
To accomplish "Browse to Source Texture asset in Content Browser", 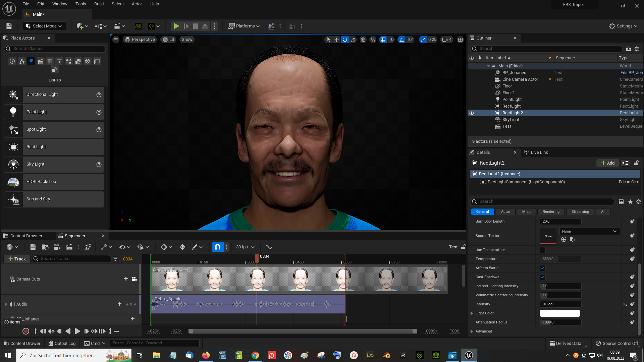I will [572, 239].
